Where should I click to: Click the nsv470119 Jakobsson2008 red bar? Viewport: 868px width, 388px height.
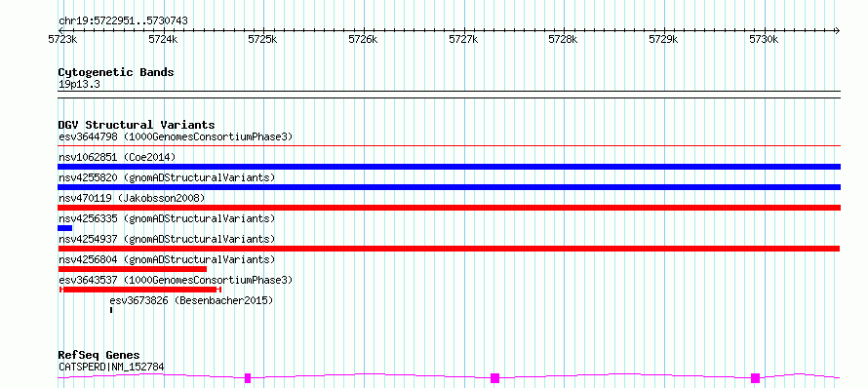click(449, 208)
